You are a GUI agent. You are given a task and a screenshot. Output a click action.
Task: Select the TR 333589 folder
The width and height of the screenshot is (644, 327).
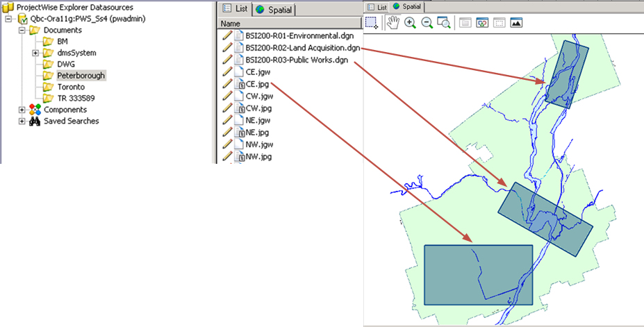76,98
